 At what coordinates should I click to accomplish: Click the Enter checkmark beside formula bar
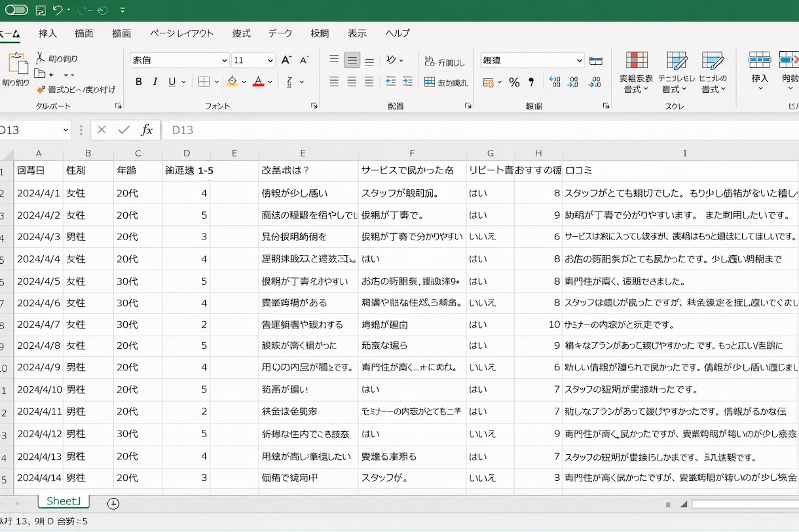pos(124,130)
